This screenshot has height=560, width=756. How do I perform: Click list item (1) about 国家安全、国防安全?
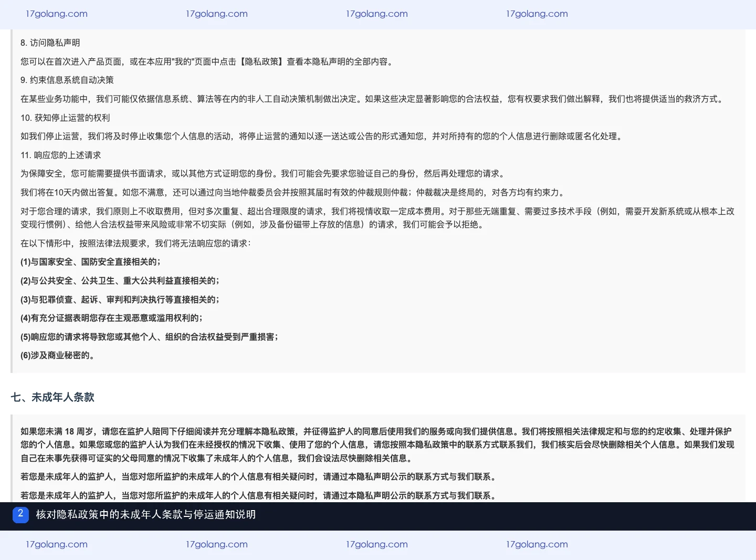[91, 262]
